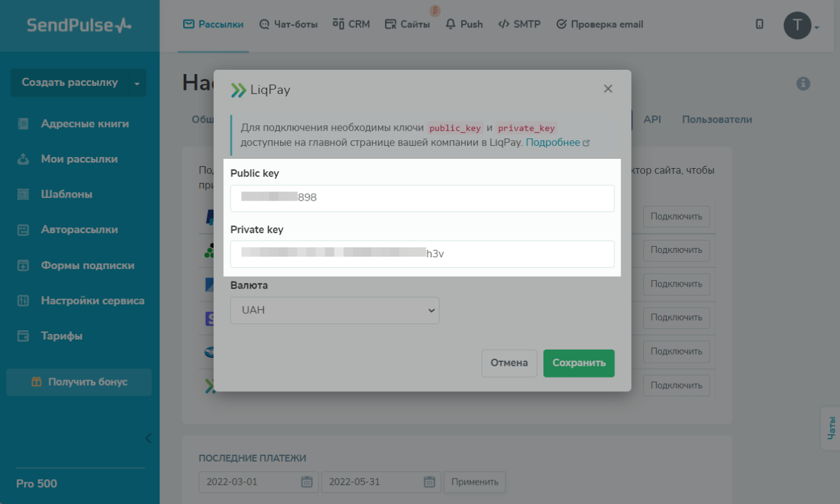Open the Tariffs sidebar icon
This screenshot has height=504, width=840.
click(x=23, y=336)
